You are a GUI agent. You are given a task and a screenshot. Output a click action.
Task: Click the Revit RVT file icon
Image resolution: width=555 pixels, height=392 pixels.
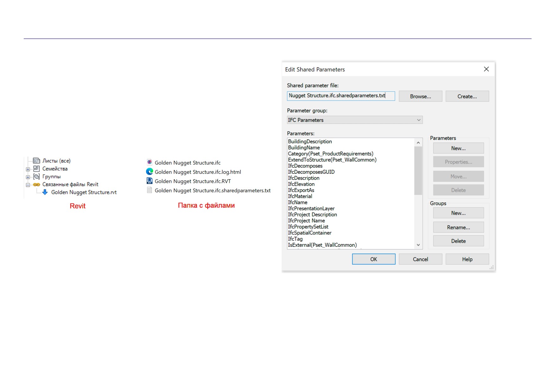150,181
